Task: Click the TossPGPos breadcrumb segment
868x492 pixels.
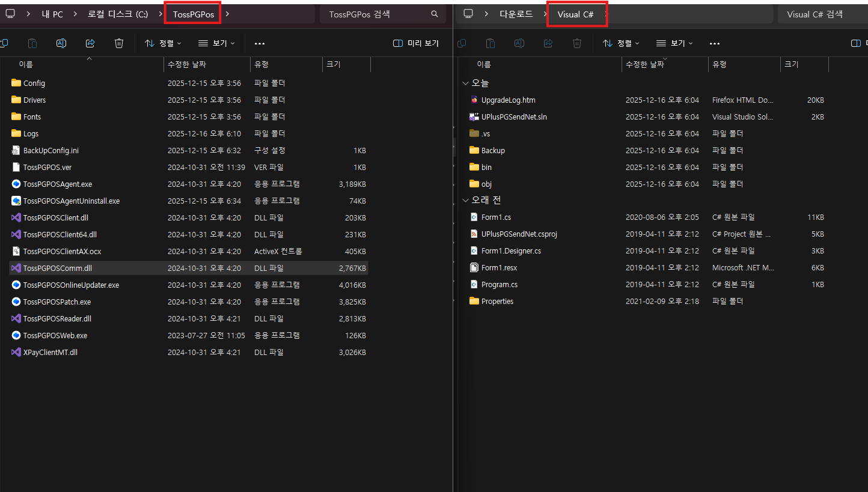Action: click(193, 14)
